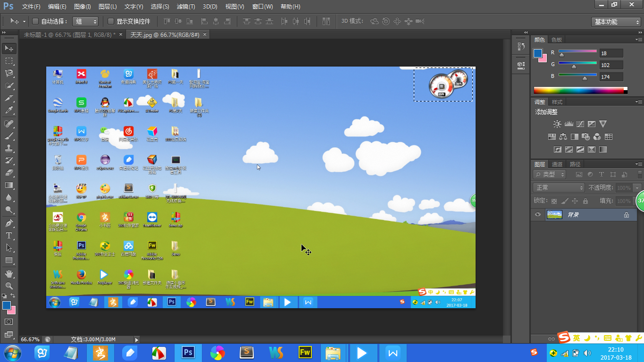Viewport: 644px width, 362px height.
Task: Select the Quick Selection tool
Action: (9, 86)
